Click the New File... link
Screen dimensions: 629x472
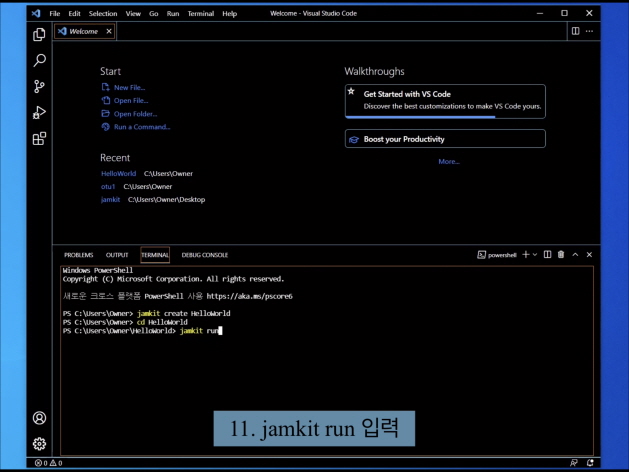pos(129,87)
